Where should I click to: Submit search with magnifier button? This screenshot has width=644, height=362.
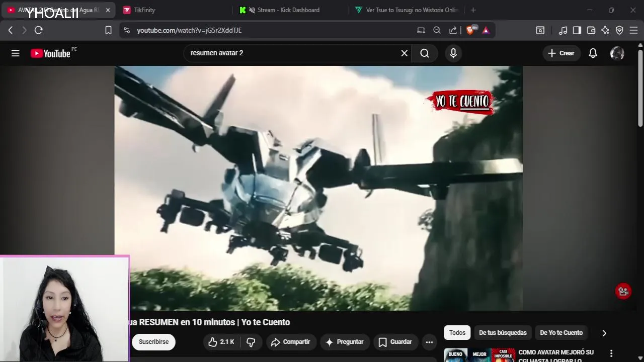[425, 53]
